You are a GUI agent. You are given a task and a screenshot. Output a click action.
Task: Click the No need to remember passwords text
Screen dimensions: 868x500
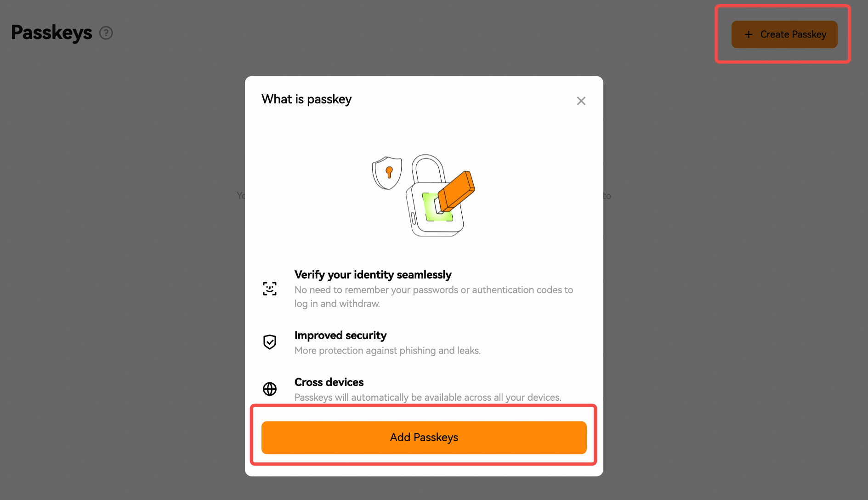click(x=434, y=297)
